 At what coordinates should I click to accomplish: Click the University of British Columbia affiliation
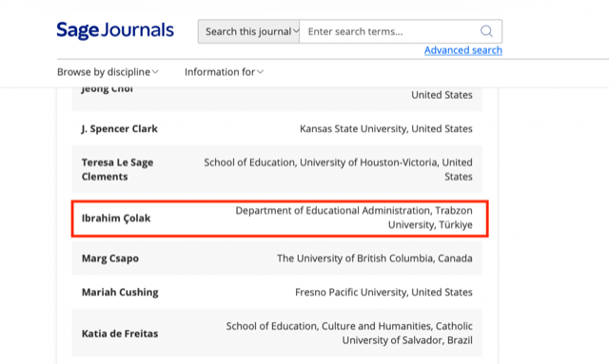point(374,259)
